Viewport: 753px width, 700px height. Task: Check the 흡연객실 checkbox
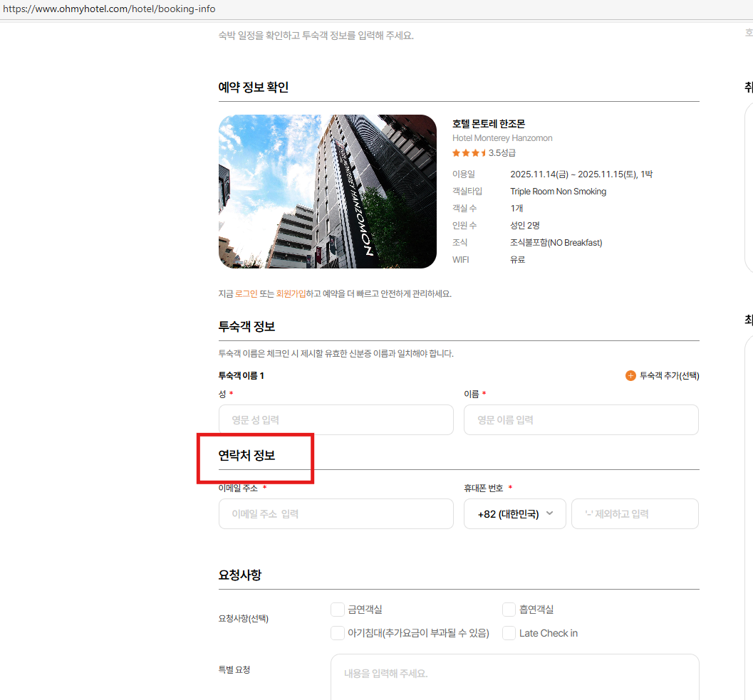pyautogui.click(x=509, y=610)
